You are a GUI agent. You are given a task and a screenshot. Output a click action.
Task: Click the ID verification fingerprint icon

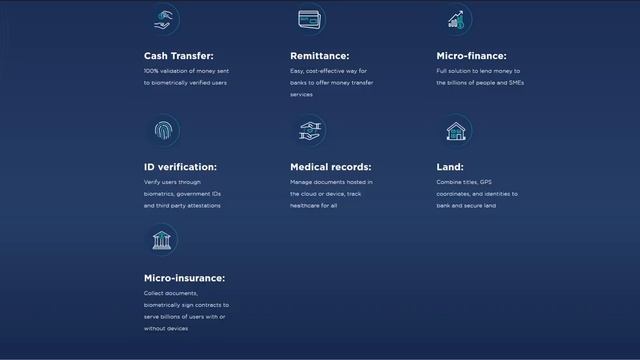tap(163, 131)
